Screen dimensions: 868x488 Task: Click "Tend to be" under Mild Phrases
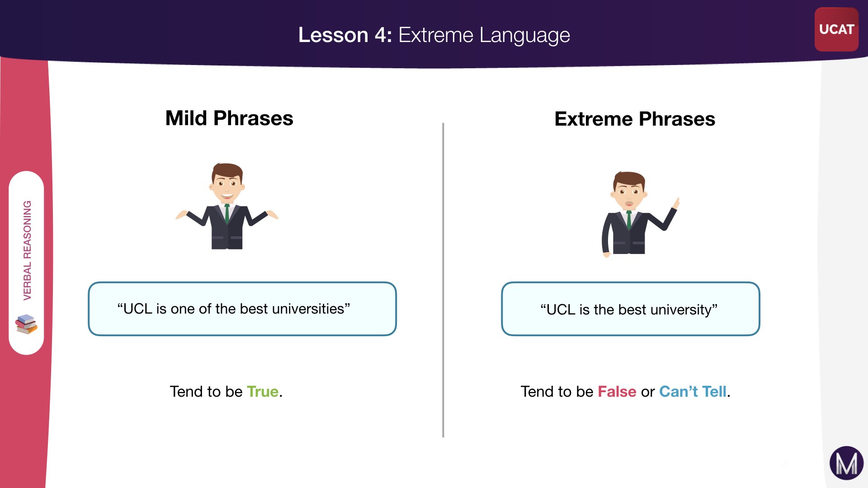(206, 391)
